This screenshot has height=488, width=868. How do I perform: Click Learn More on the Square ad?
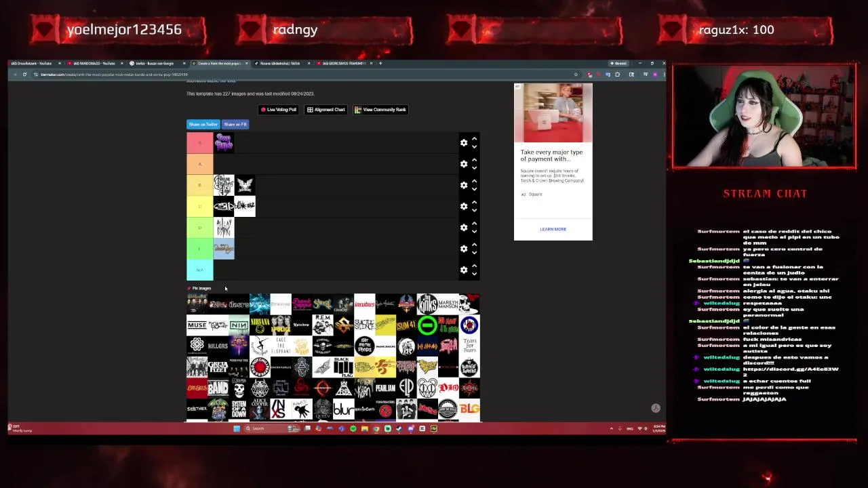click(x=553, y=229)
